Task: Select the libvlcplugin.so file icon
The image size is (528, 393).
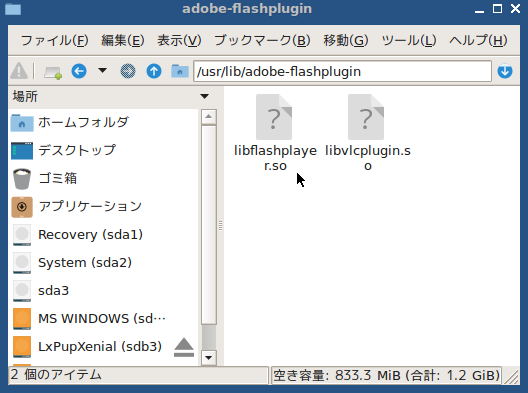Action: point(366,117)
